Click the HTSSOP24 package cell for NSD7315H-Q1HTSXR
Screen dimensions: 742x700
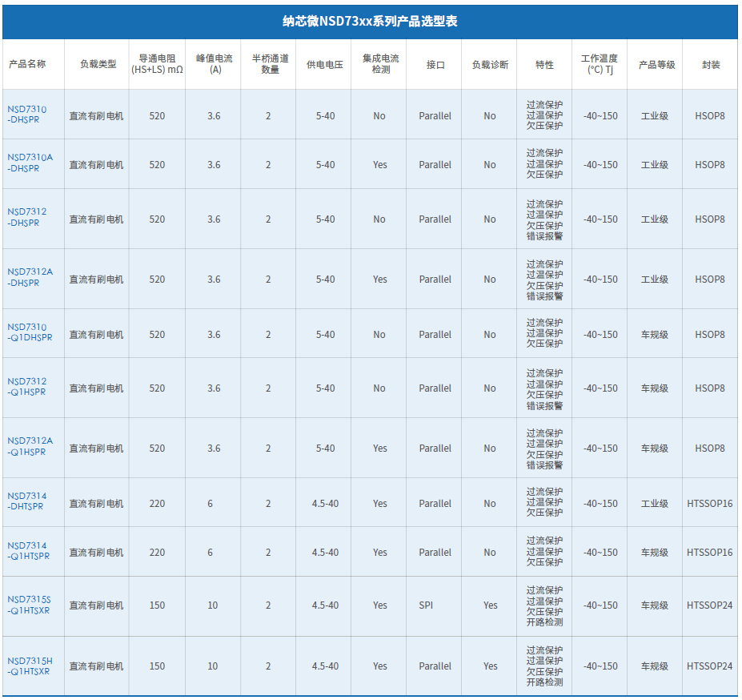[710, 666]
